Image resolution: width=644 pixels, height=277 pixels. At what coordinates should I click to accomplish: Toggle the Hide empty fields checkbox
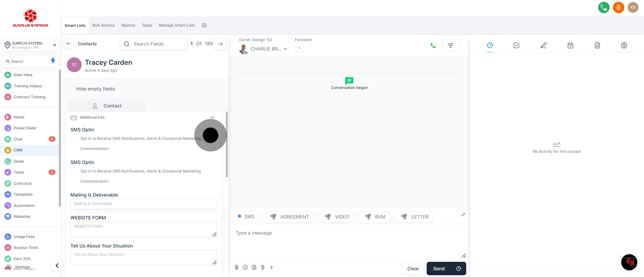pos(71,89)
